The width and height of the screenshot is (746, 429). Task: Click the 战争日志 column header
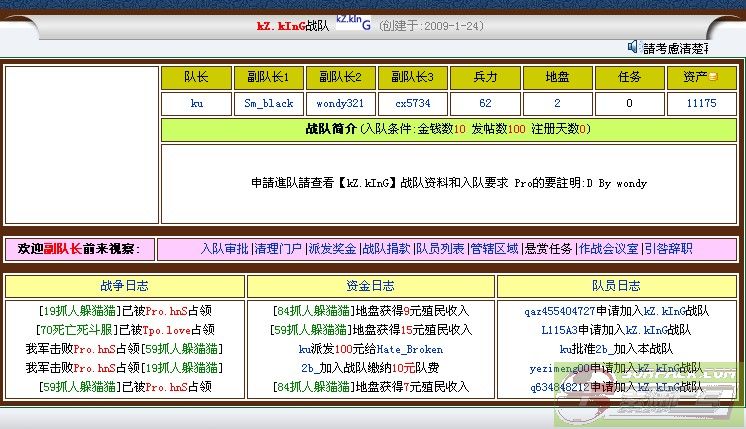pyautogui.click(x=125, y=286)
